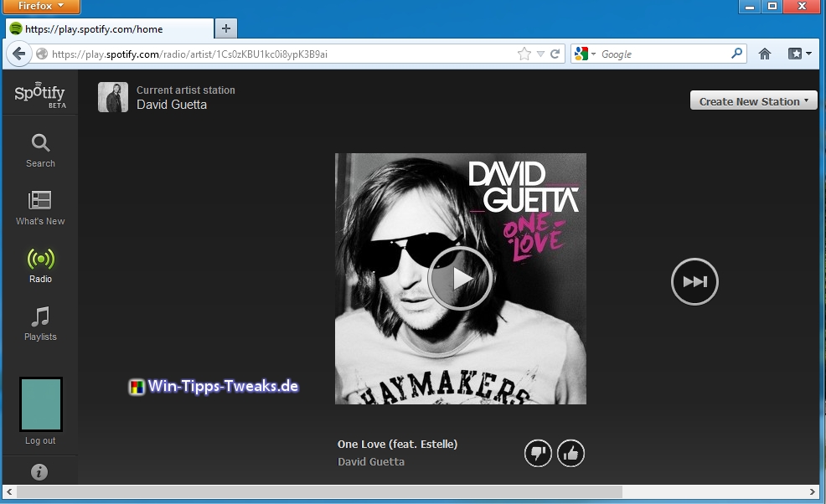Log out of Spotify
Image resolution: width=826 pixels, height=504 pixels.
[x=40, y=441]
